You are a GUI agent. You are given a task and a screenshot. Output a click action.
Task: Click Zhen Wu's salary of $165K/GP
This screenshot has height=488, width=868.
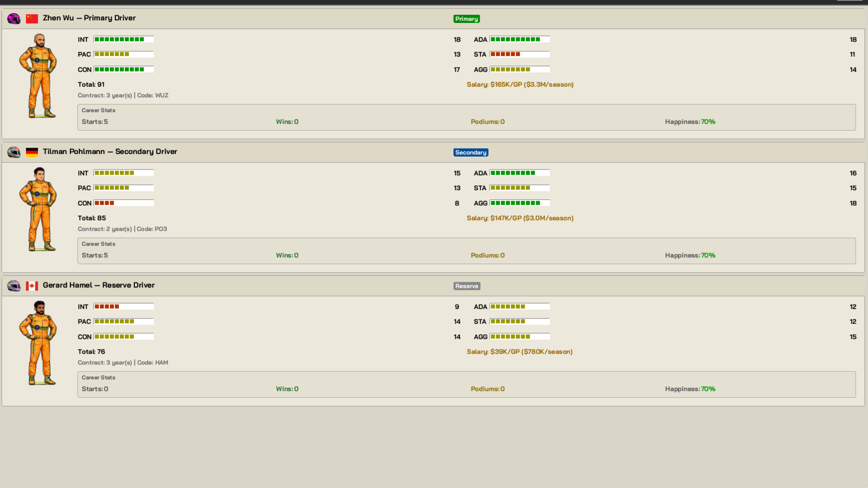(x=520, y=84)
